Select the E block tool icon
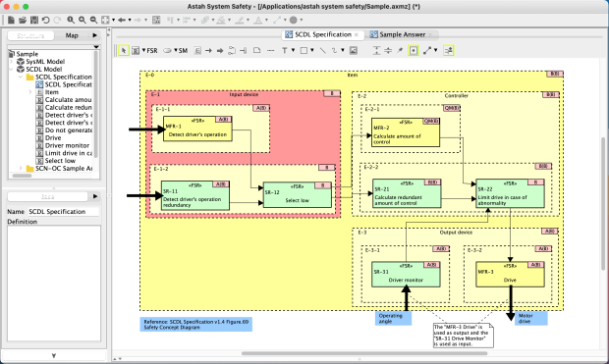The image size is (609, 364). [x=197, y=50]
